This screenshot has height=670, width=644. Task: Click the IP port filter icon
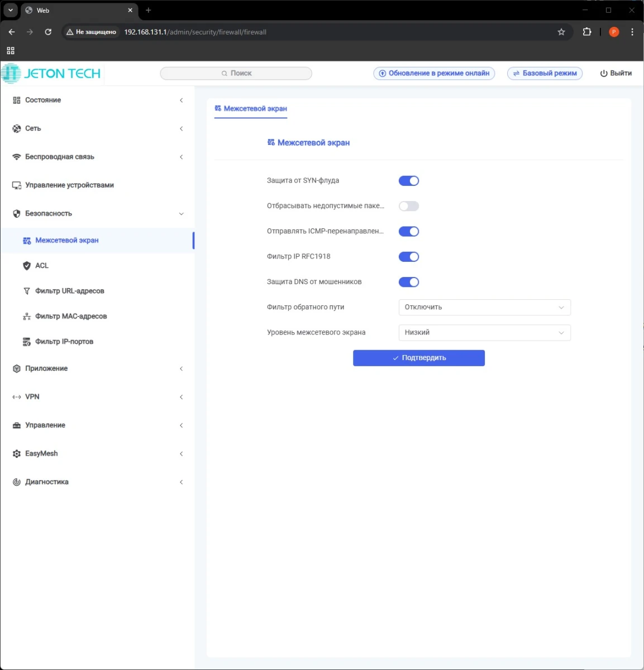26,342
